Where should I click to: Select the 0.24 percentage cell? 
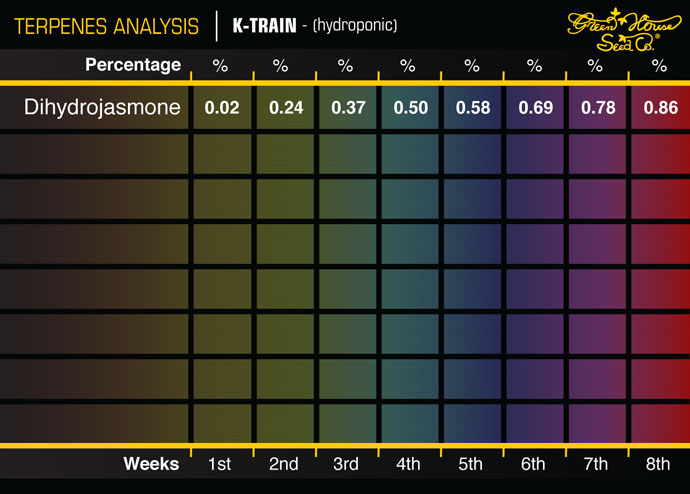(283, 107)
